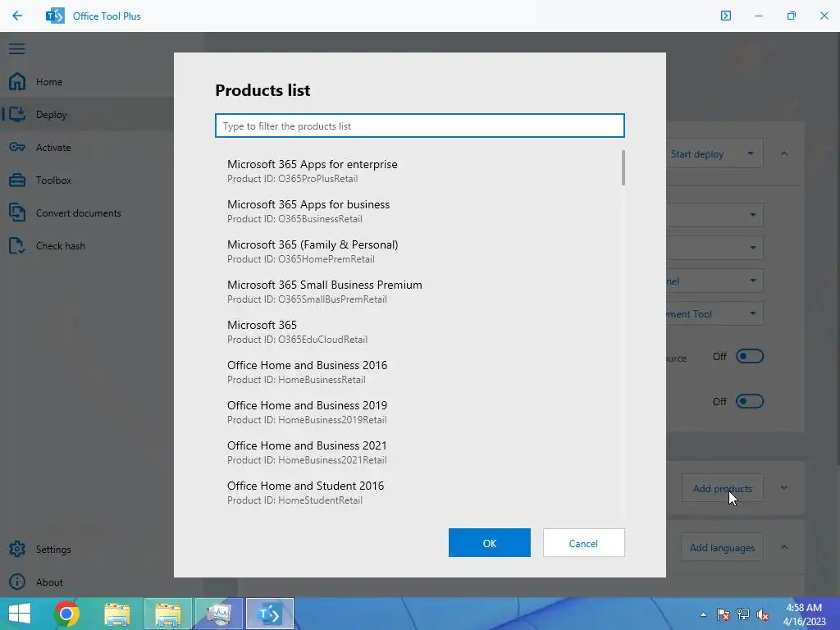This screenshot has width=840, height=630.
Task: Go to Activate section
Action: (x=53, y=148)
